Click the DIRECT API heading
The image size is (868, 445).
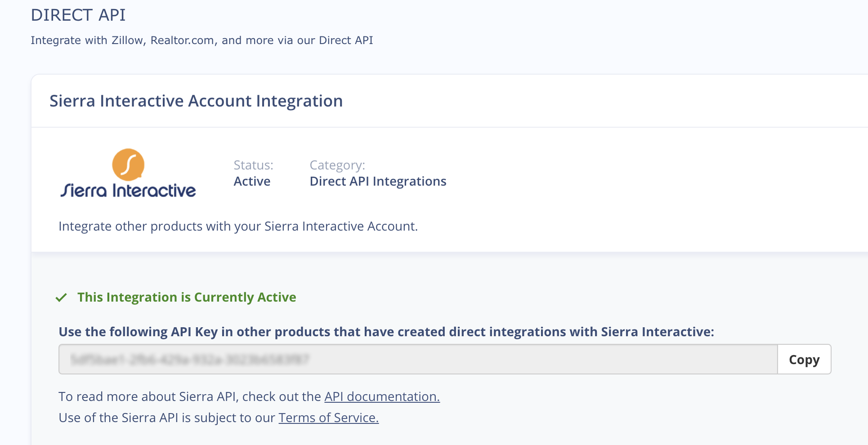[78, 15]
